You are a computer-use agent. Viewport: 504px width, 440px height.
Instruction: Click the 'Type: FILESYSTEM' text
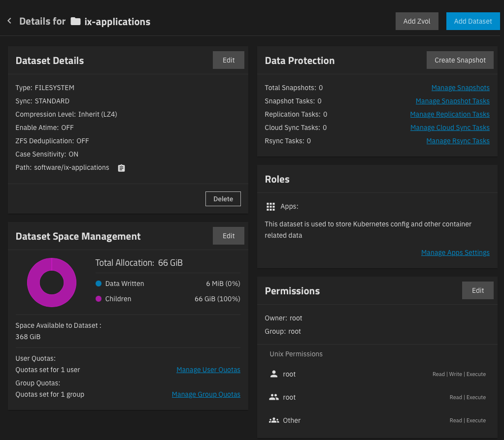45,88
